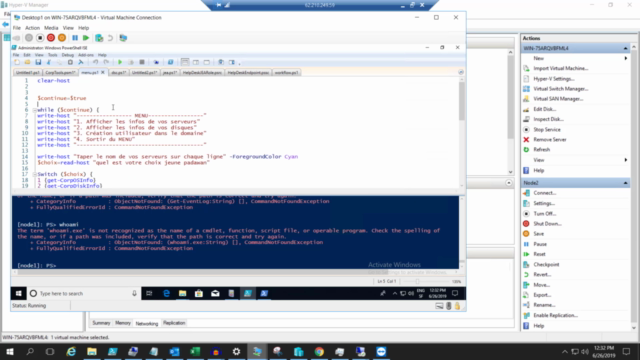Collapse the Node2 actions section
The image size is (640, 360).
(625, 183)
